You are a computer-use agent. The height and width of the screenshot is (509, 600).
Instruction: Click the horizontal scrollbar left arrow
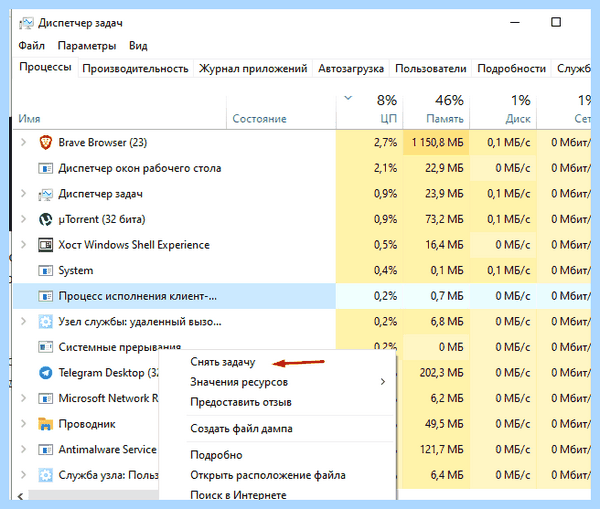tap(21, 496)
